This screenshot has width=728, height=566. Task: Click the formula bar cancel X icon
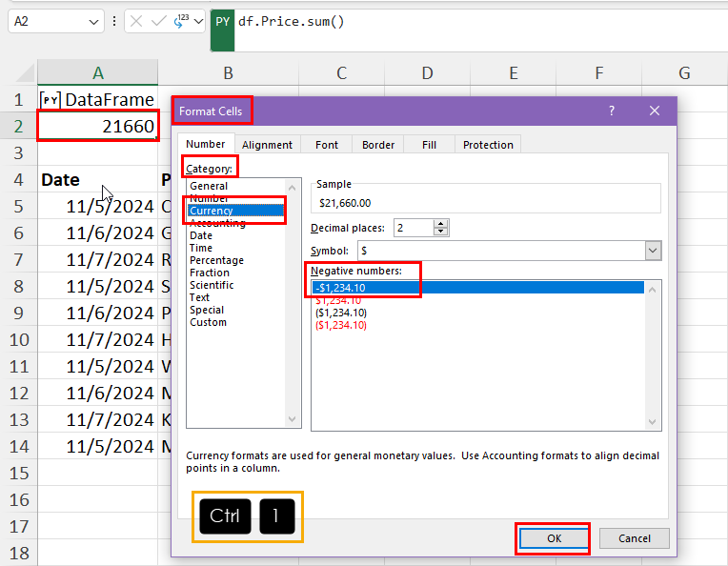point(136,21)
